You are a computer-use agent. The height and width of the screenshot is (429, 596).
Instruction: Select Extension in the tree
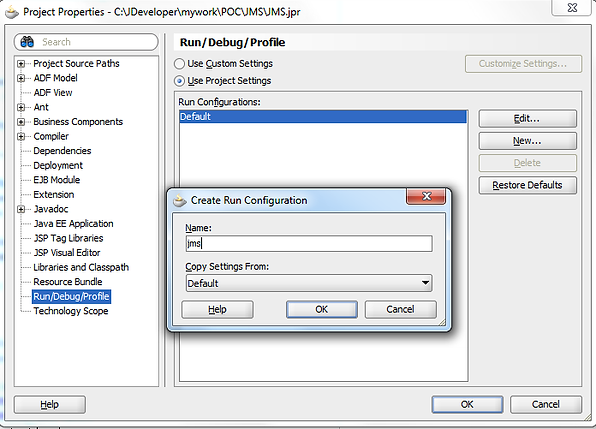[x=54, y=195]
